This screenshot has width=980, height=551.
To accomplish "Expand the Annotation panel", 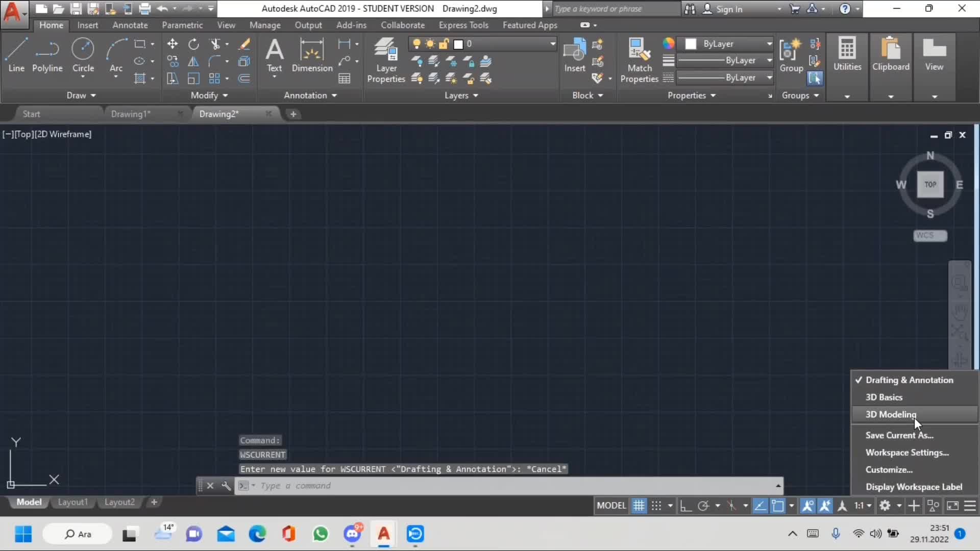I will [x=310, y=95].
